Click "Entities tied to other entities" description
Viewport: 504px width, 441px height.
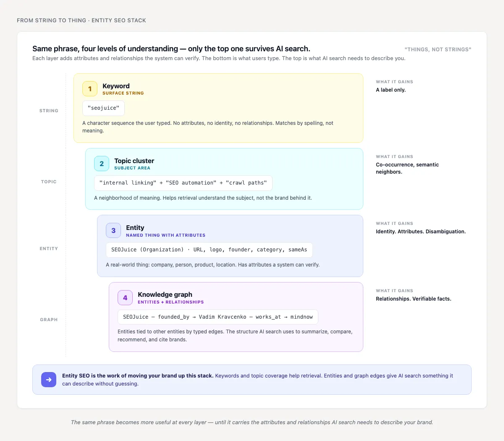(235, 335)
